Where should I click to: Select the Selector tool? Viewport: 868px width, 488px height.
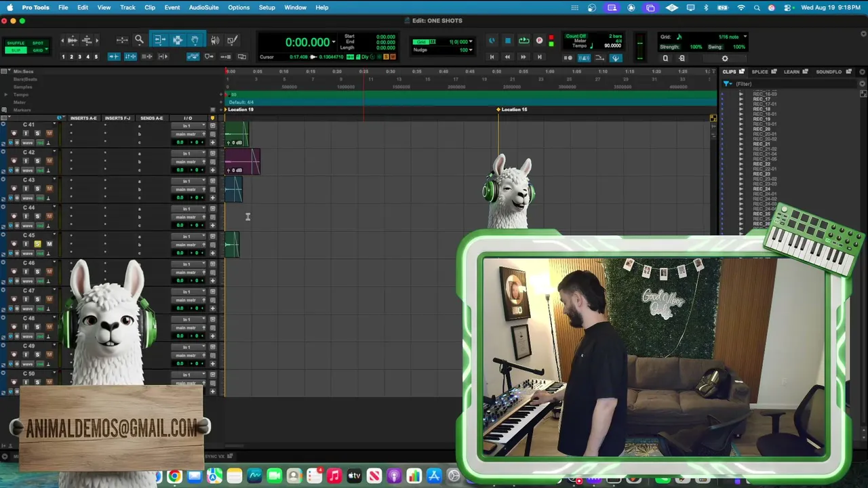tap(178, 41)
